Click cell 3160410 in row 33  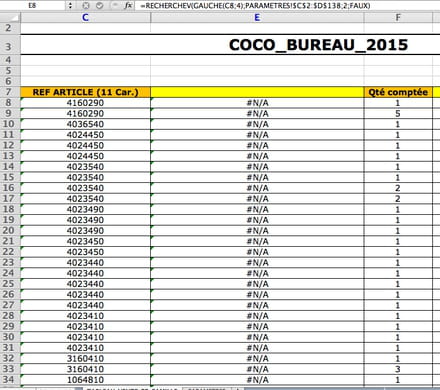[85, 369]
